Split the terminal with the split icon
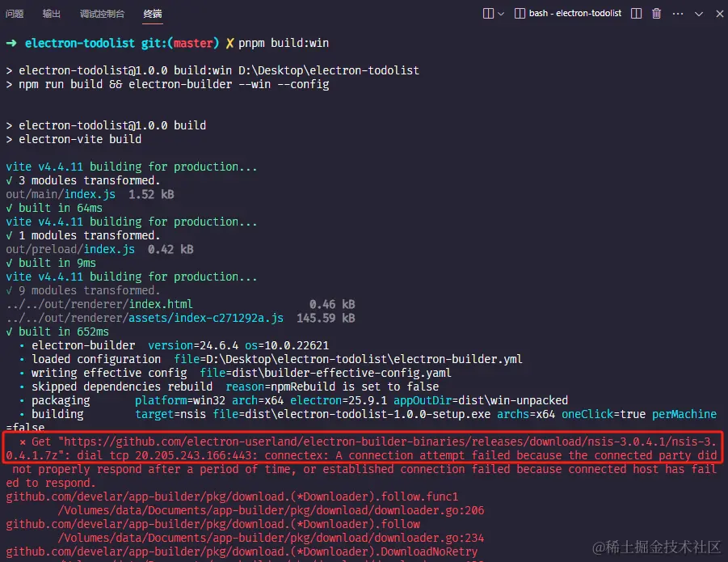This screenshot has height=562, width=728. pyautogui.click(x=488, y=14)
